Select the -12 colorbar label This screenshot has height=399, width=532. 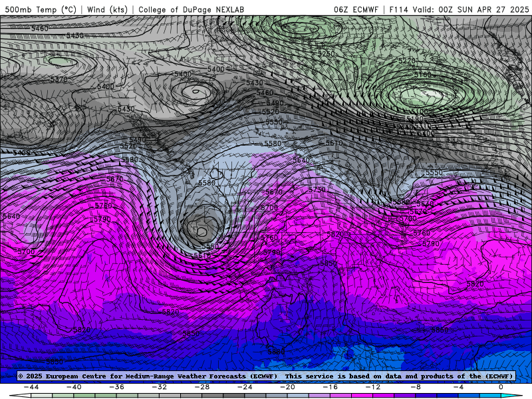(373, 387)
